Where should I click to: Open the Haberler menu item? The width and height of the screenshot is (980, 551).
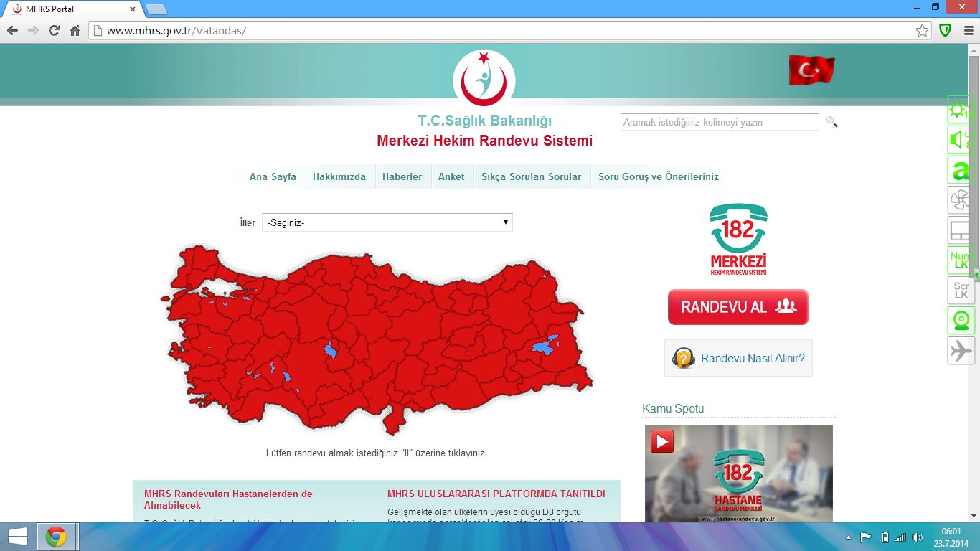point(402,176)
